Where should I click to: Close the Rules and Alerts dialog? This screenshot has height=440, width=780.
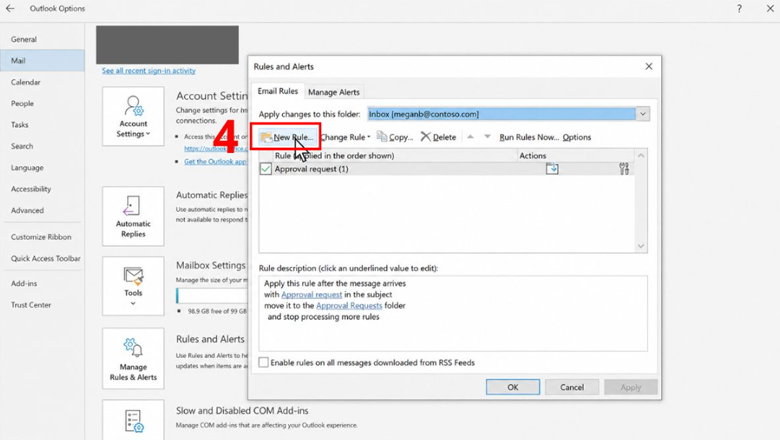(x=649, y=66)
